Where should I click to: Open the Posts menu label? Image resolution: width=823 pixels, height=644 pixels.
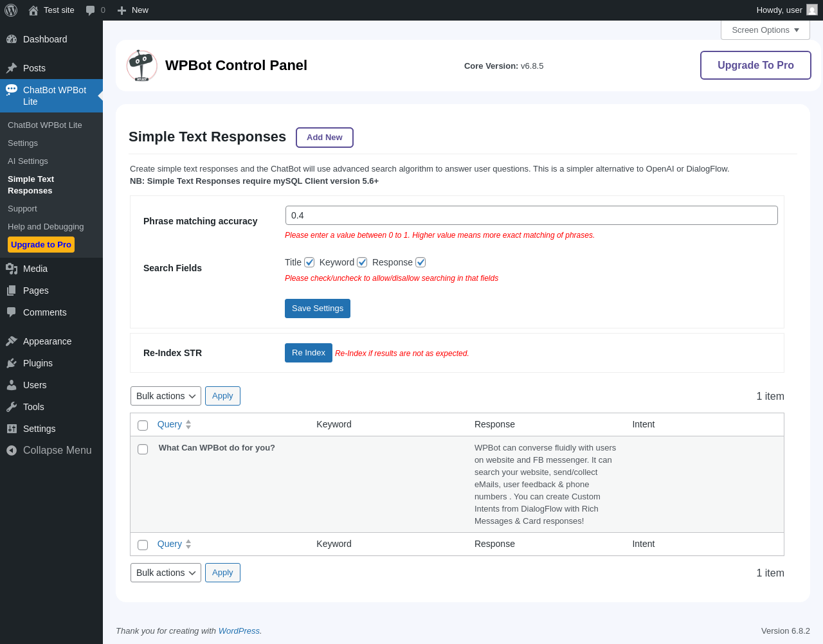(x=34, y=68)
